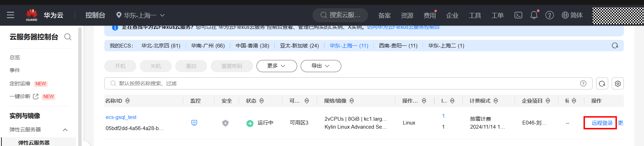This screenshot has width=644, height=146.
Task: Open the CloudShell terminal icon
Action: pos(518,15)
